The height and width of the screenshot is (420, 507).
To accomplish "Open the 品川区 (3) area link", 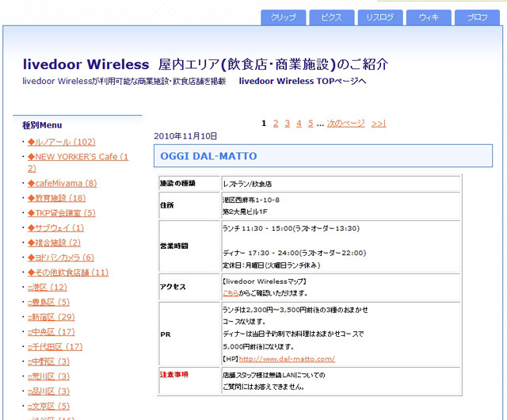I will coord(48,391).
